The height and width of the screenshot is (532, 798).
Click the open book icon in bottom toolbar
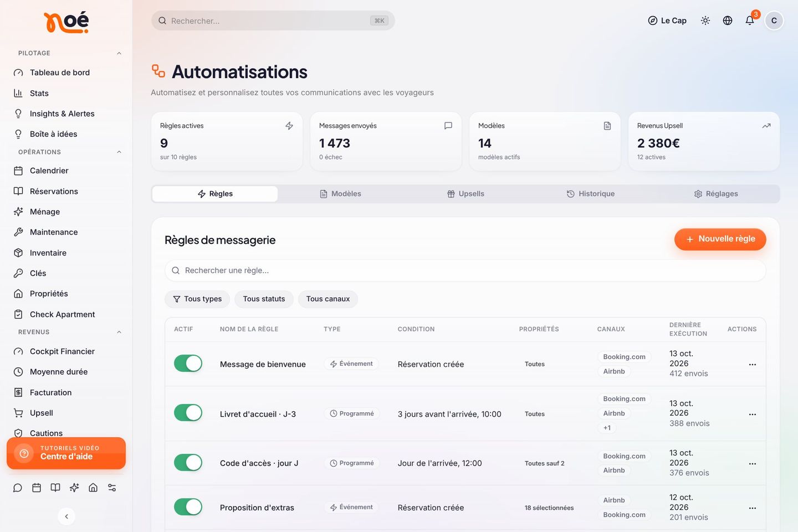55,488
